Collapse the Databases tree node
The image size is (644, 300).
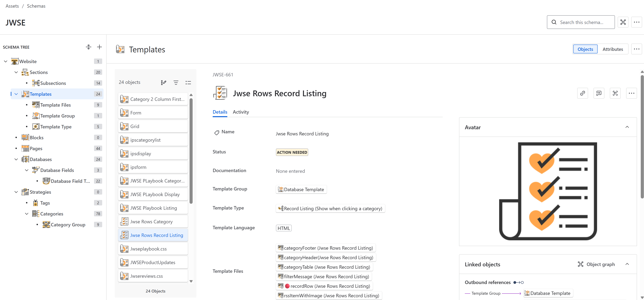pos(16,159)
